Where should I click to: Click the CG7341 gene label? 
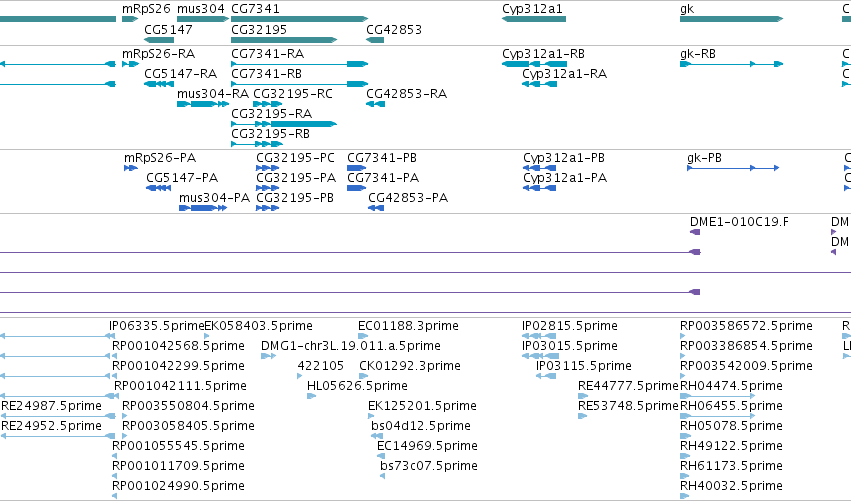255,9
